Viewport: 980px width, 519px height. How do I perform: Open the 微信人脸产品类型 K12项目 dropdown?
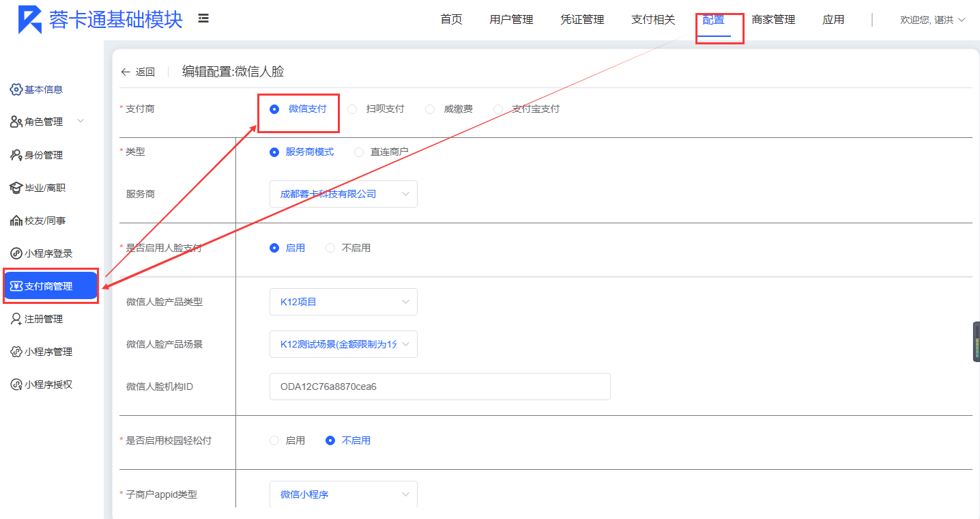click(343, 302)
